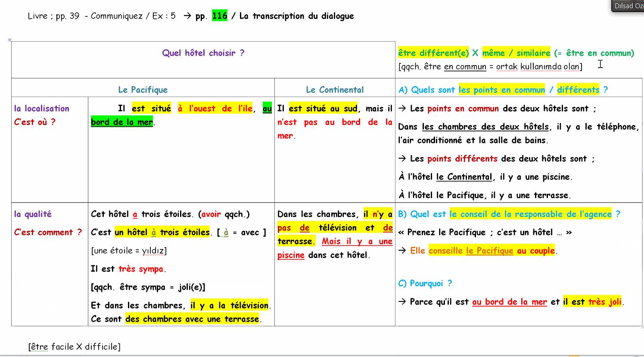Viewport: 644px width, 357px height.
Task: Click green highlighted 'bord de la mer' text
Action: point(122,122)
